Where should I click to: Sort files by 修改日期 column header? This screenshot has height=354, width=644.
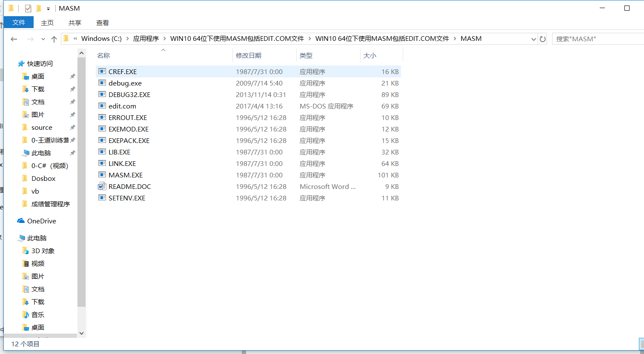[x=264, y=55]
